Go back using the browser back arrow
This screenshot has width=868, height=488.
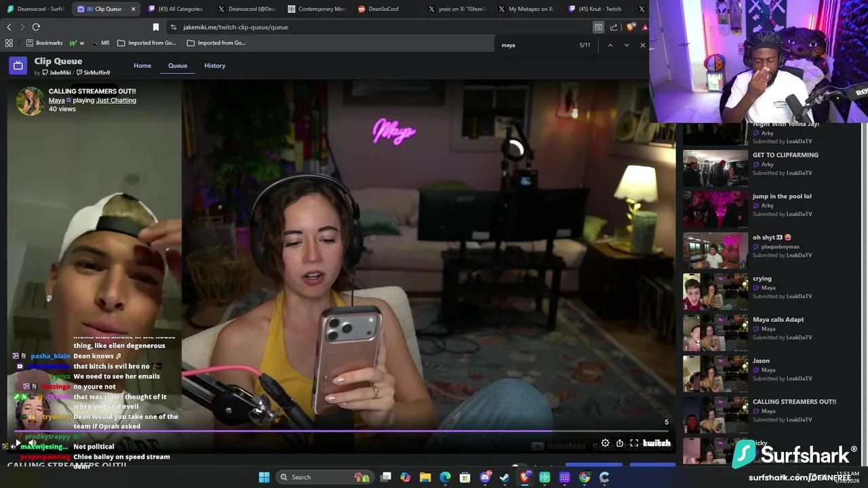click(9, 27)
